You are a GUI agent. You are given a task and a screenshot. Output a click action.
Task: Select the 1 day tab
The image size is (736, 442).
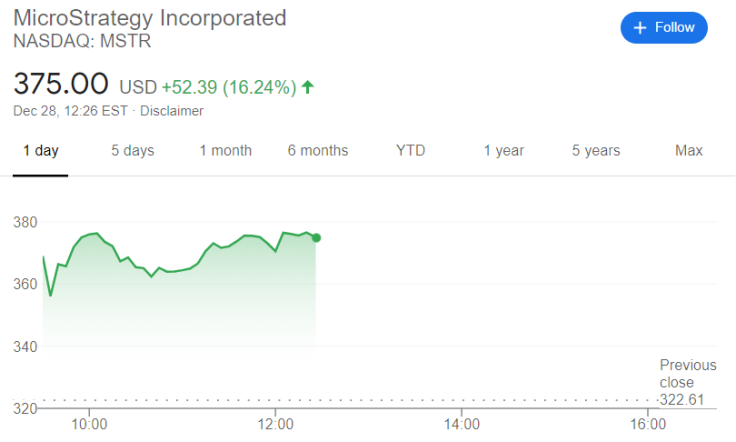[x=40, y=151]
